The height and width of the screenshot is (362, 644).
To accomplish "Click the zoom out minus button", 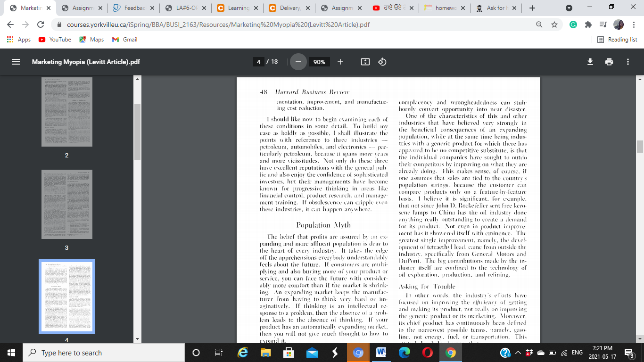I will (298, 62).
